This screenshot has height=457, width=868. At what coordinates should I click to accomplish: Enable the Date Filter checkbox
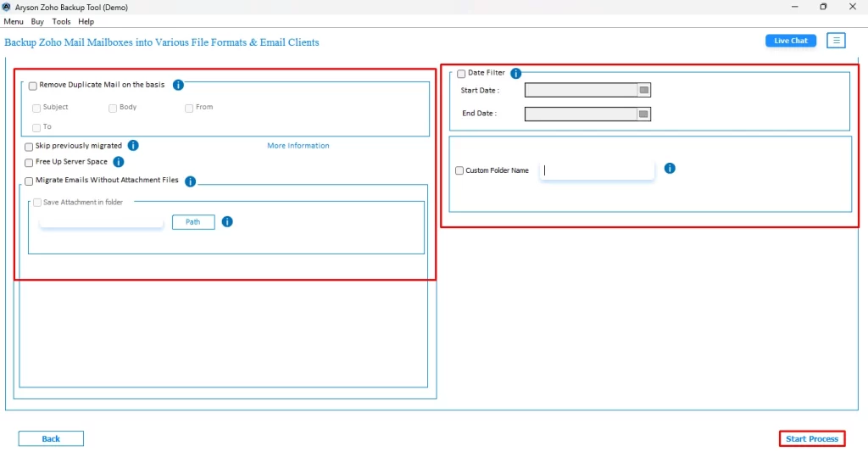(461, 74)
